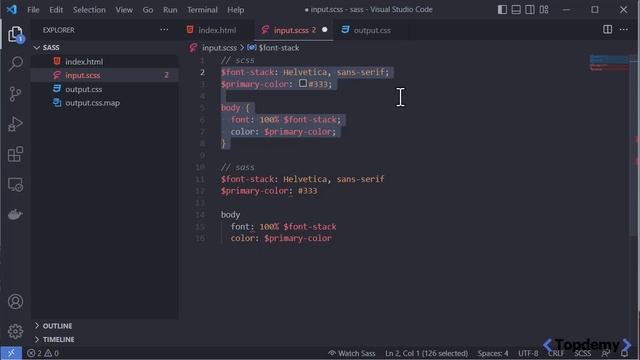Click the 'body {' line in editor
The height and width of the screenshot is (360, 640).
tap(235, 108)
